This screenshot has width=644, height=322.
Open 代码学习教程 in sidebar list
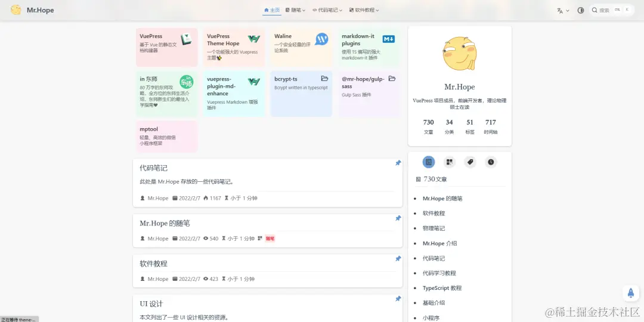click(439, 273)
